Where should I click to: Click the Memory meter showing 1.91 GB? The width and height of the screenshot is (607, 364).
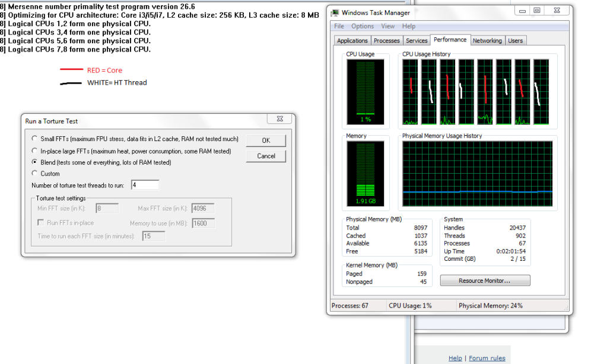coord(366,173)
